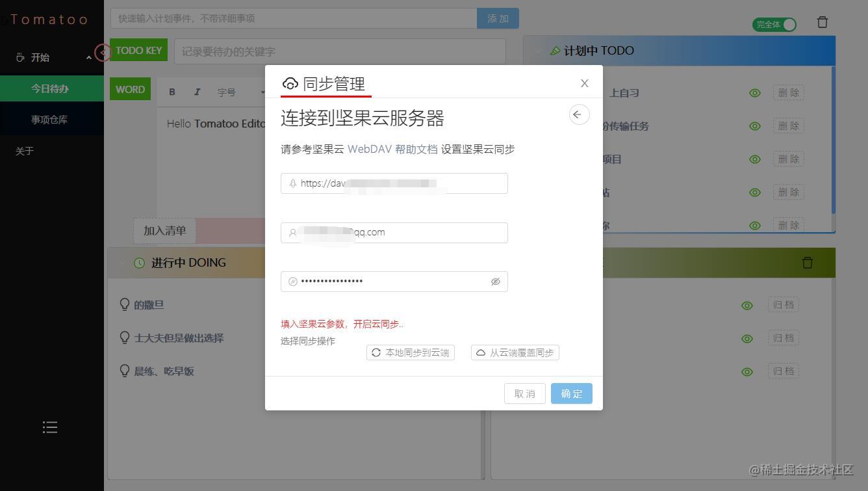
Task: Open 关于 in sidebar
Action: [x=25, y=151]
